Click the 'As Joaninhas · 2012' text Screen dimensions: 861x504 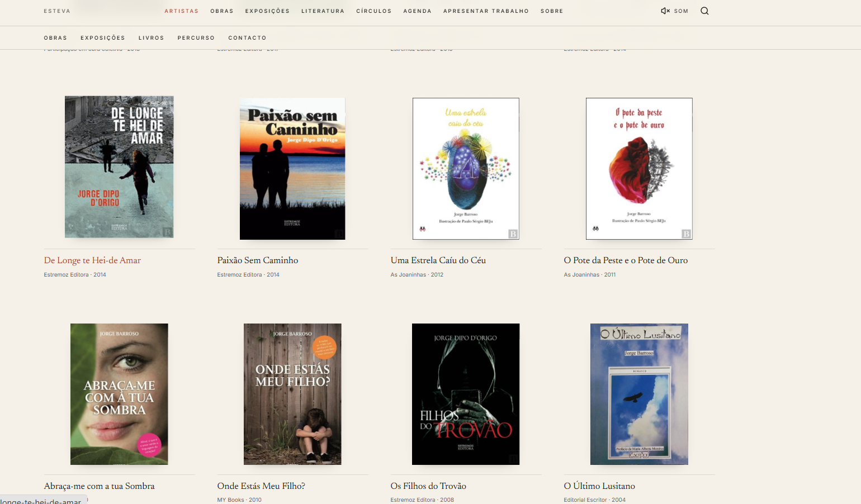[x=417, y=275]
